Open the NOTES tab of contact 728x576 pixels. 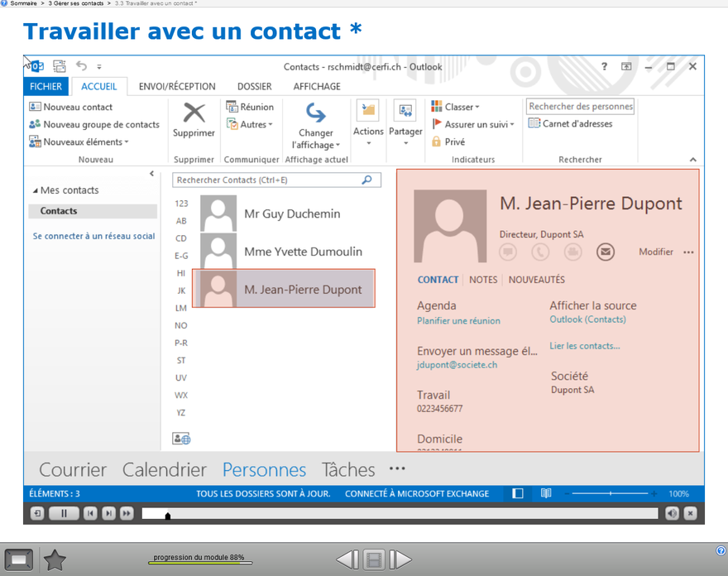tap(483, 280)
